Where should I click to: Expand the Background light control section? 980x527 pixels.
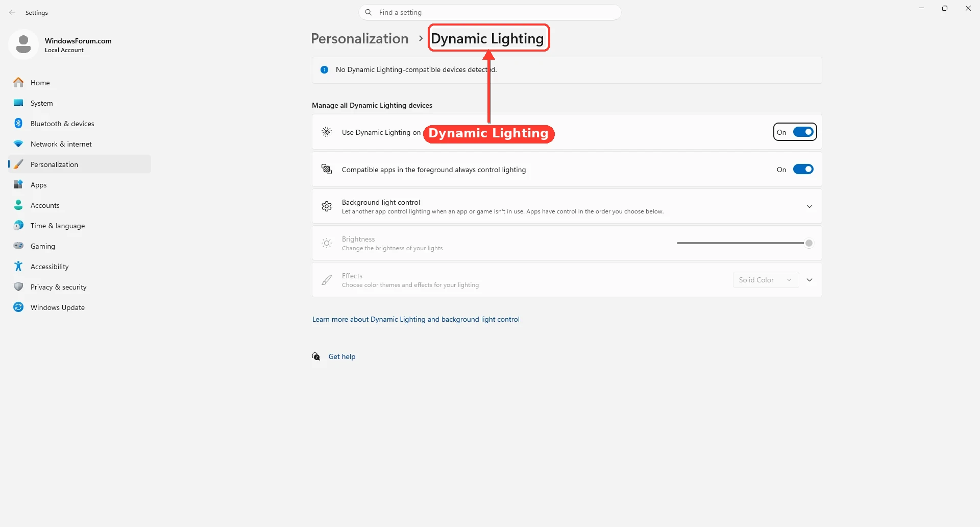[810, 206]
